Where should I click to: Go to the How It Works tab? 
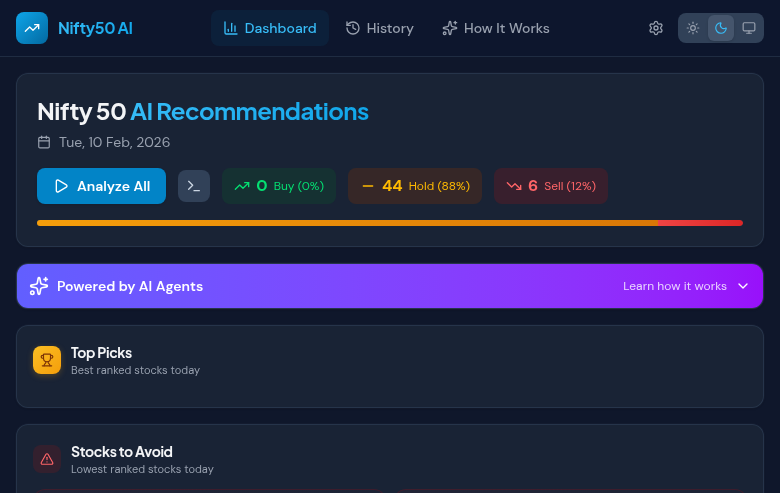point(496,28)
